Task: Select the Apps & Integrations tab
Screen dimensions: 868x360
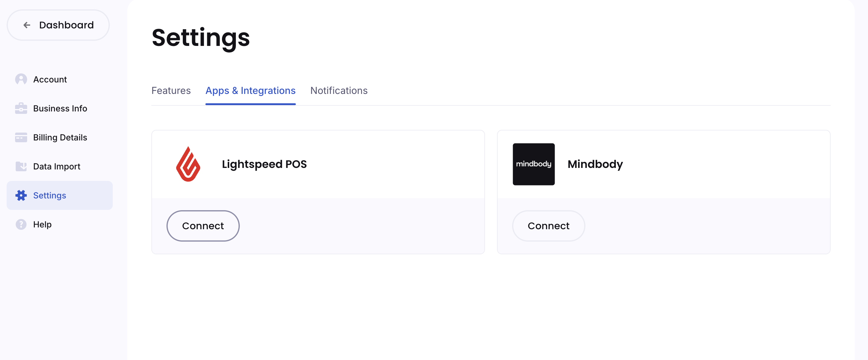Action: tap(250, 90)
